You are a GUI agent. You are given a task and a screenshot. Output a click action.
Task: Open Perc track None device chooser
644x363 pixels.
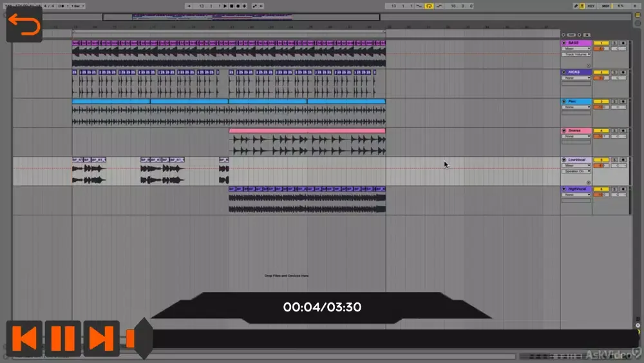(x=576, y=107)
